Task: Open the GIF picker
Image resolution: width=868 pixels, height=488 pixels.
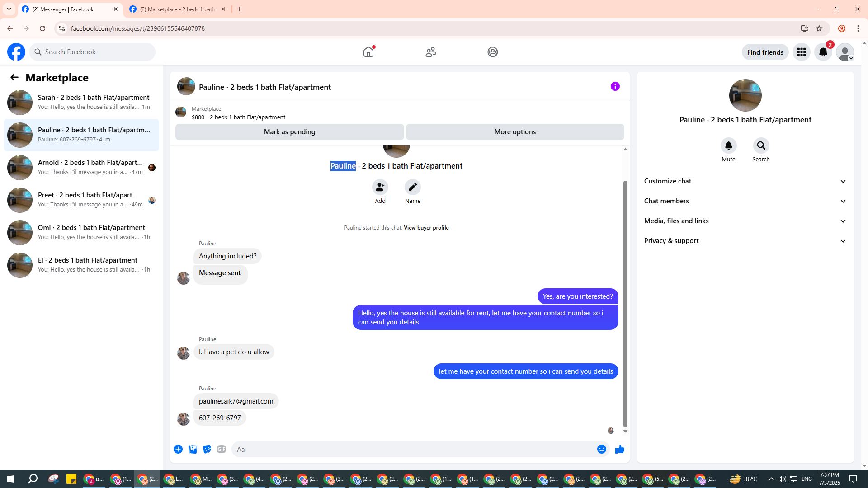Action: [x=221, y=449]
